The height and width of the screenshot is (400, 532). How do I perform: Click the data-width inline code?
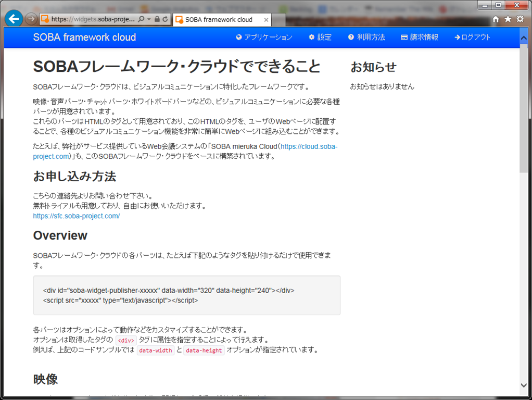(156, 351)
